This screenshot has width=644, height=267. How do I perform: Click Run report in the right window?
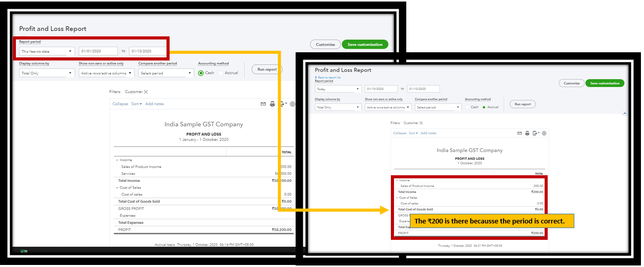click(523, 104)
